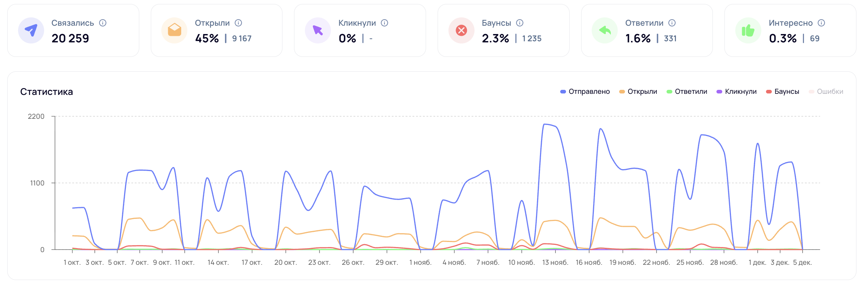The height and width of the screenshot is (284, 868).
Task: Click the Статистика chart heading
Action: (x=47, y=92)
